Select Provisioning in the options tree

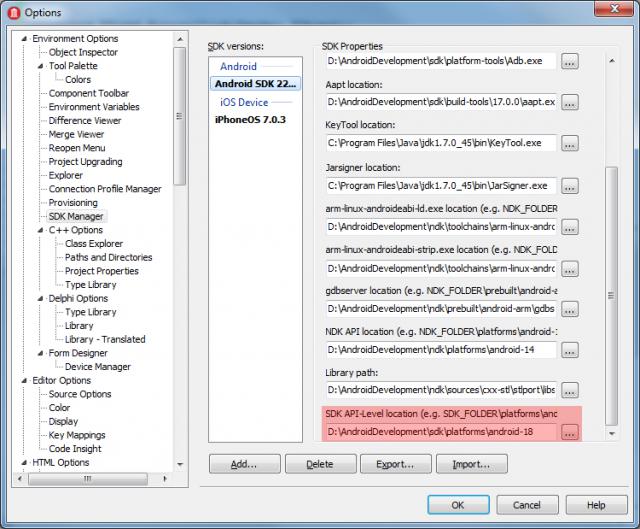point(73,203)
